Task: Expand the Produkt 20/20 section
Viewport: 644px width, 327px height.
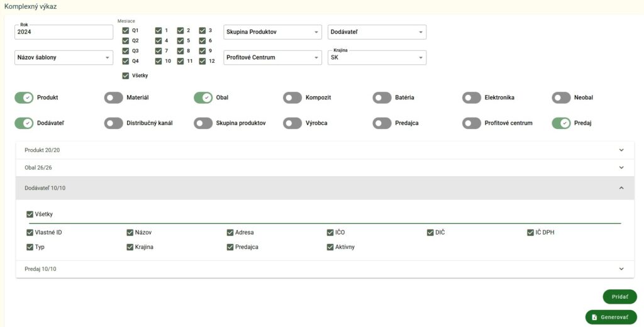Action: coord(325,150)
